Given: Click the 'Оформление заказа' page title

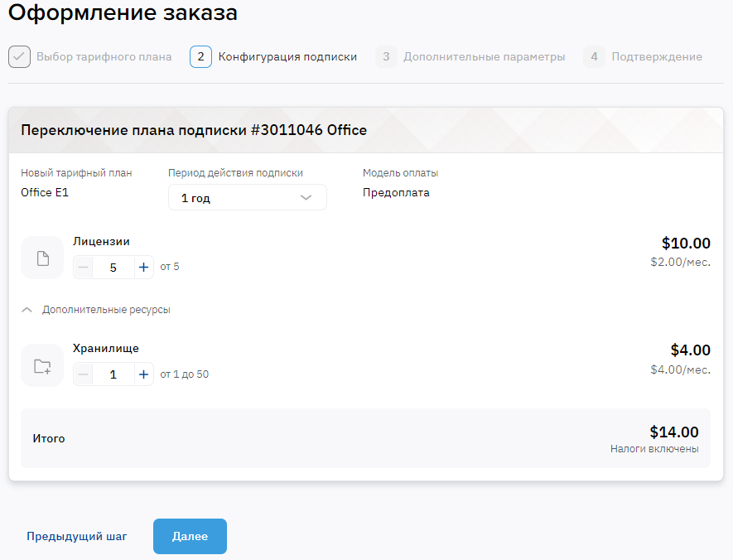Looking at the screenshot, I should tap(123, 12).
